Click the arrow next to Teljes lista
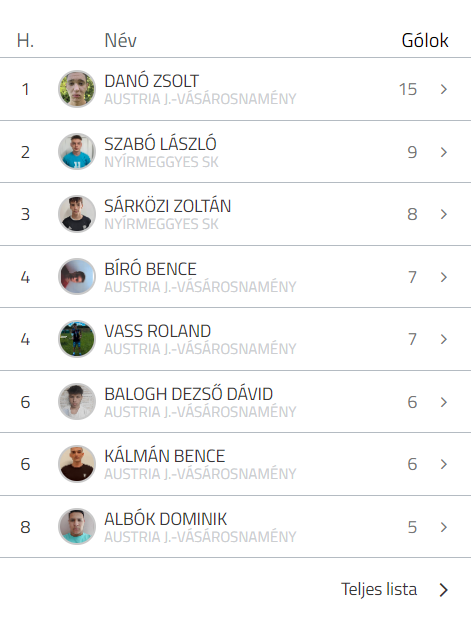The width and height of the screenshot is (475, 630). 444,590
